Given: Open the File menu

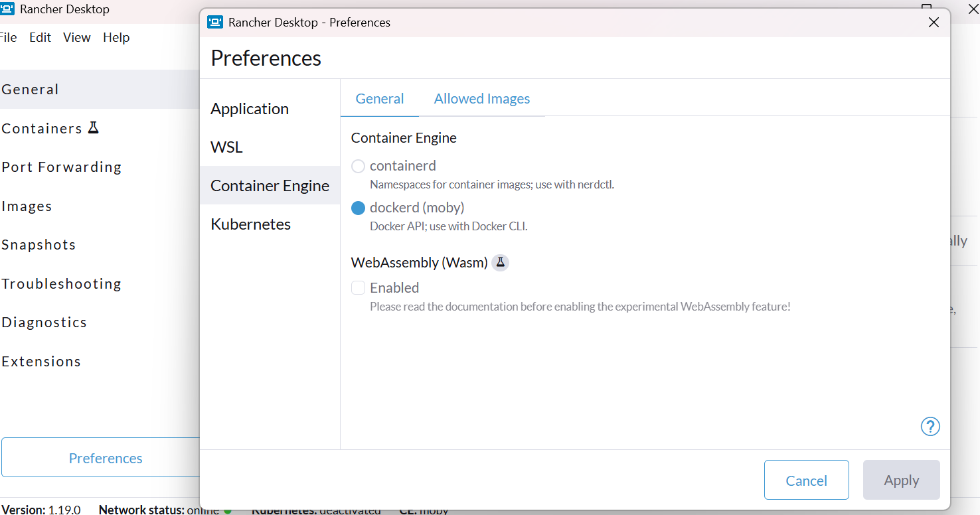Looking at the screenshot, I should coord(8,37).
